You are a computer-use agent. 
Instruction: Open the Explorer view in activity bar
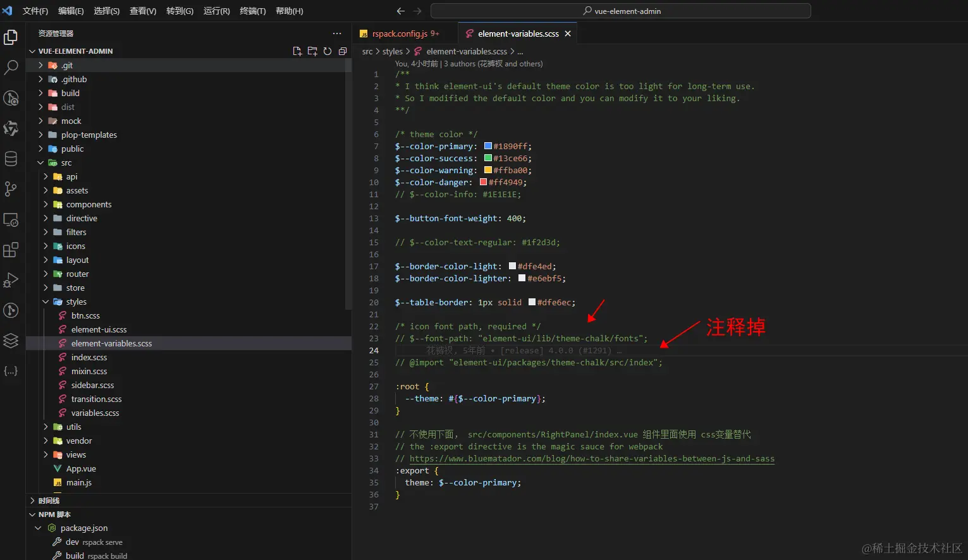click(11, 37)
